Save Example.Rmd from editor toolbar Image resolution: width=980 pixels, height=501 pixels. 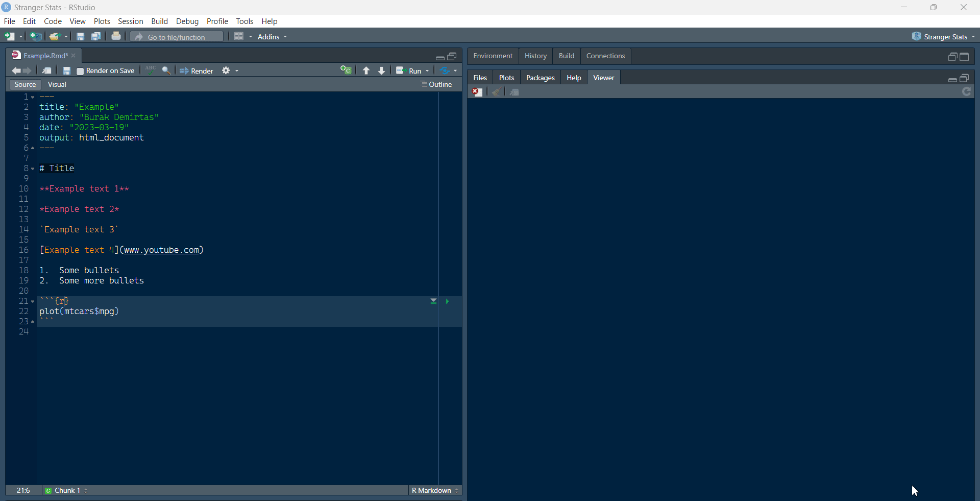coord(66,71)
